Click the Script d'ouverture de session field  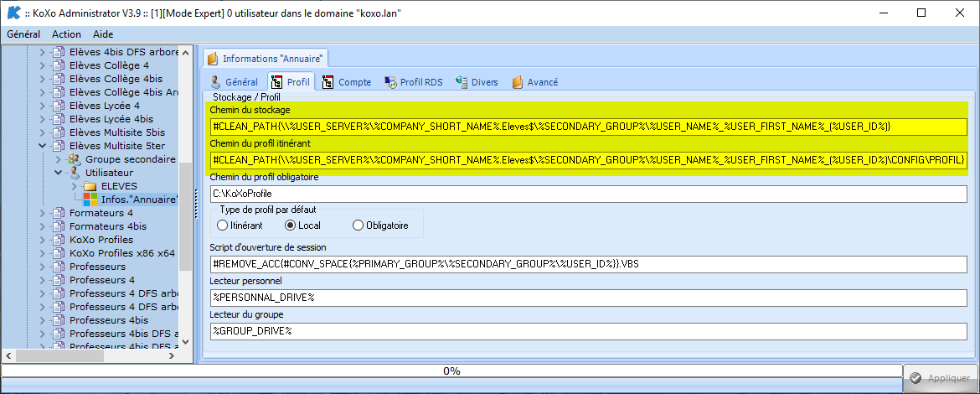(589, 264)
